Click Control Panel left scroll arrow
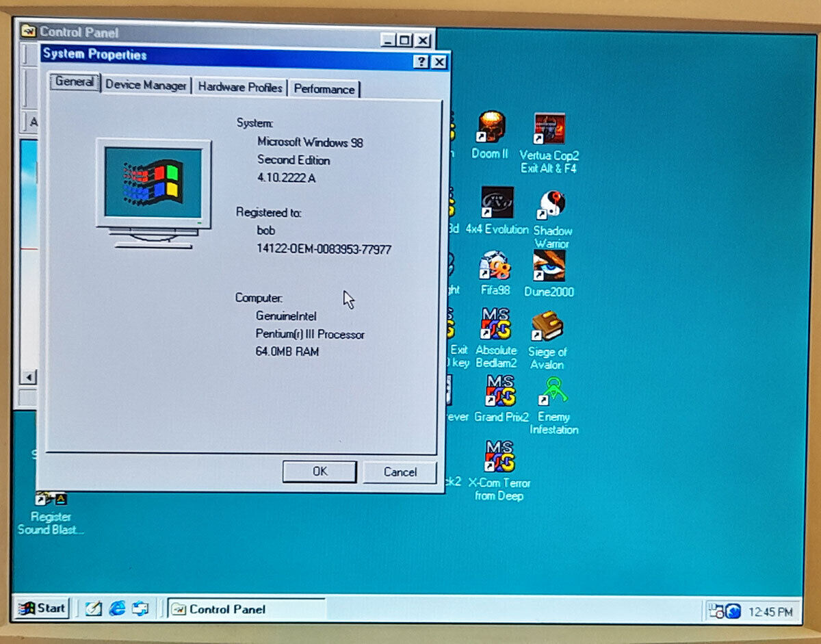The image size is (821, 644). point(29,377)
